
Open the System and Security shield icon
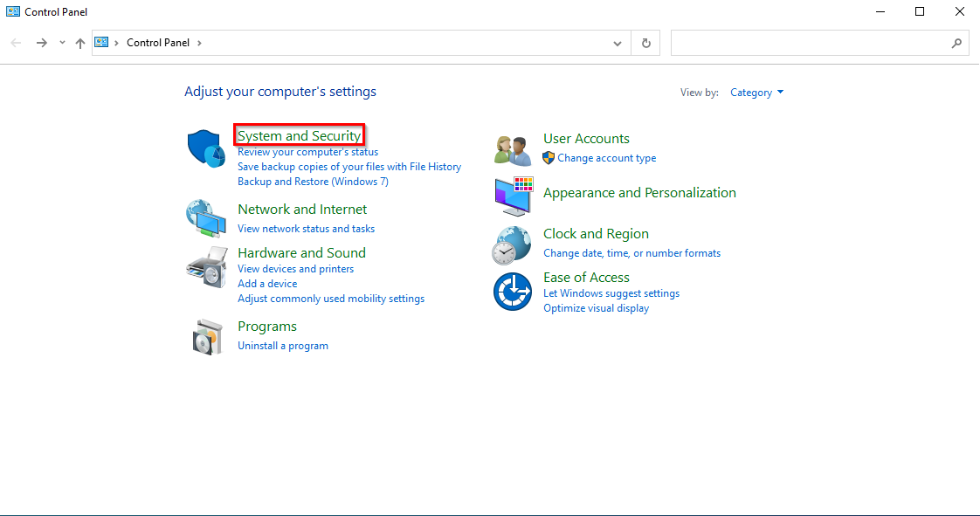click(205, 148)
